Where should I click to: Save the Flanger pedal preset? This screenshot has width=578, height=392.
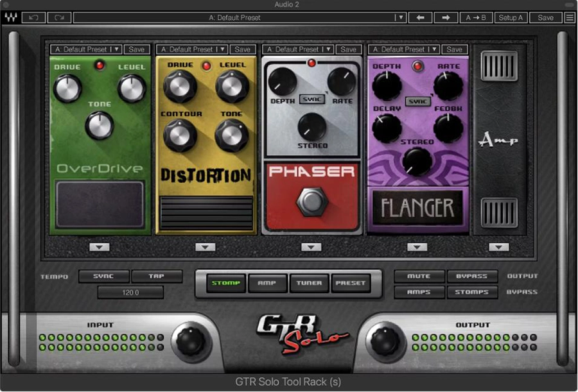click(454, 49)
